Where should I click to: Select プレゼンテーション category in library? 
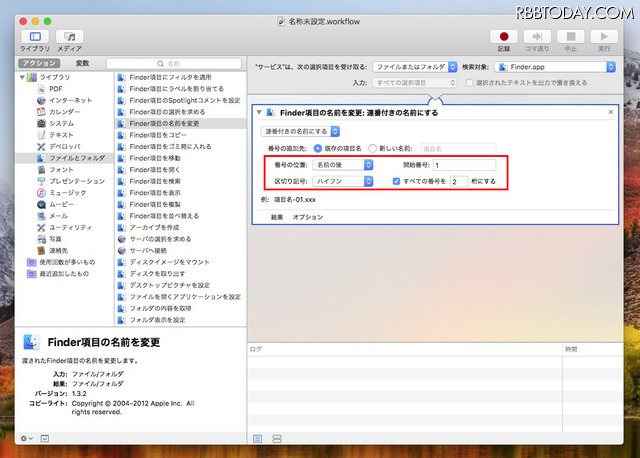point(77,181)
